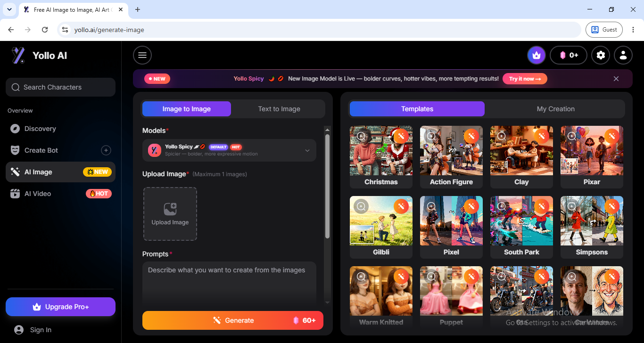Expand the Yollo Spicy model dropdown
The width and height of the screenshot is (644, 343).
click(229, 150)
